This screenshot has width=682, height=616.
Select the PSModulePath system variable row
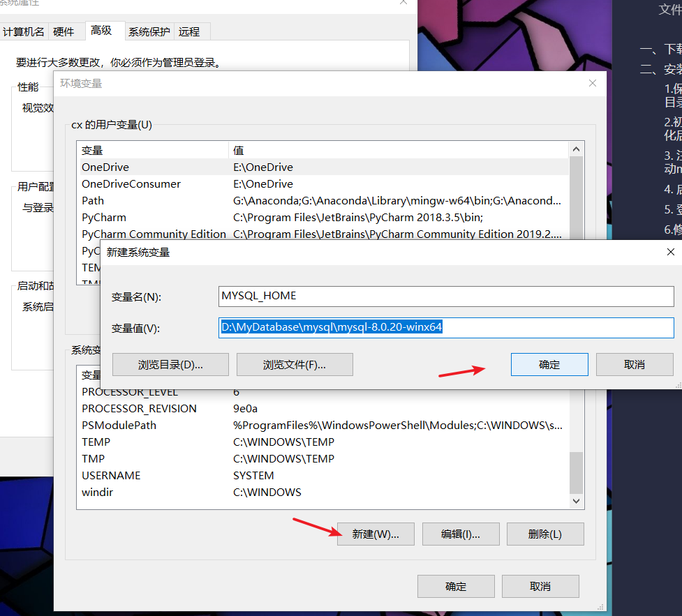point(323,425)
